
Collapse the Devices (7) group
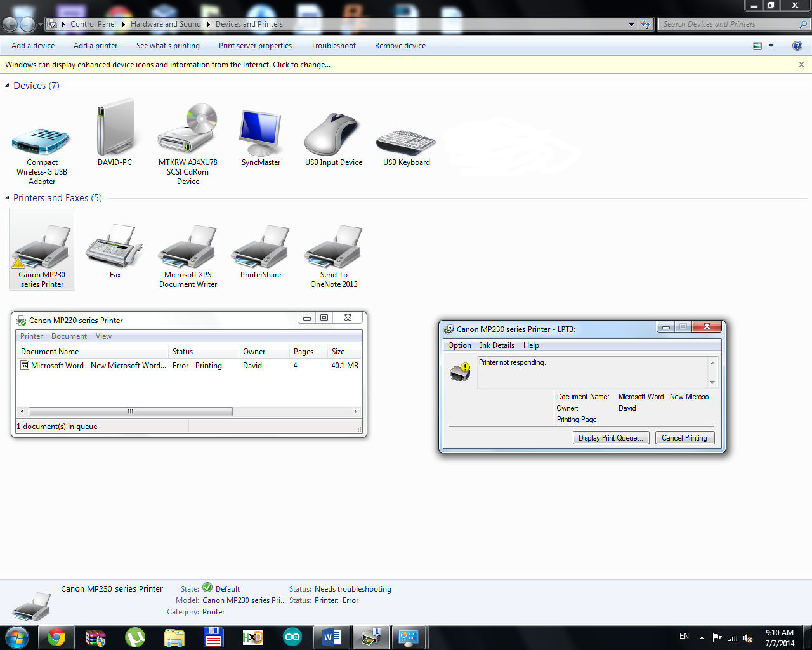pyautogui.click(x=8, y=86)
